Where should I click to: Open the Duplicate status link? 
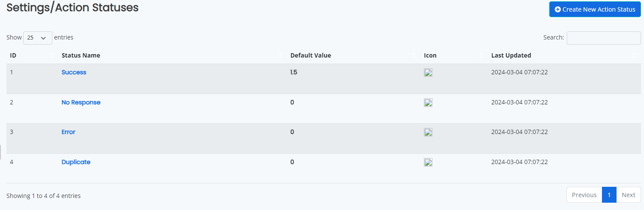tap(76, 162)
